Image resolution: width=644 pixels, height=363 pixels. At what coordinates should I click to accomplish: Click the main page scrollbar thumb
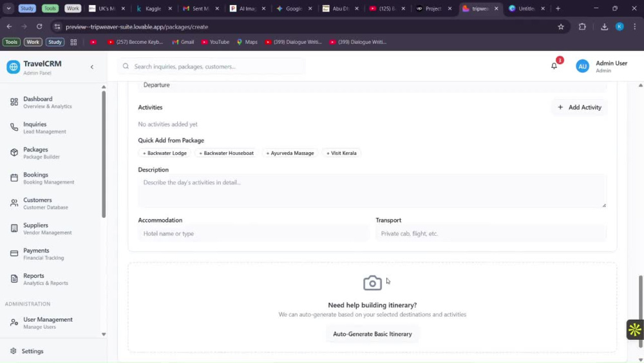[640, 311]
